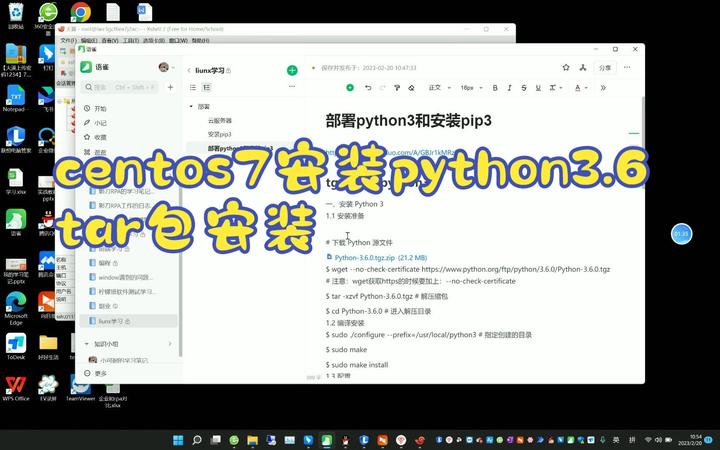
Task: Open more text styles dropdown
Action: [x=556, y=88]
